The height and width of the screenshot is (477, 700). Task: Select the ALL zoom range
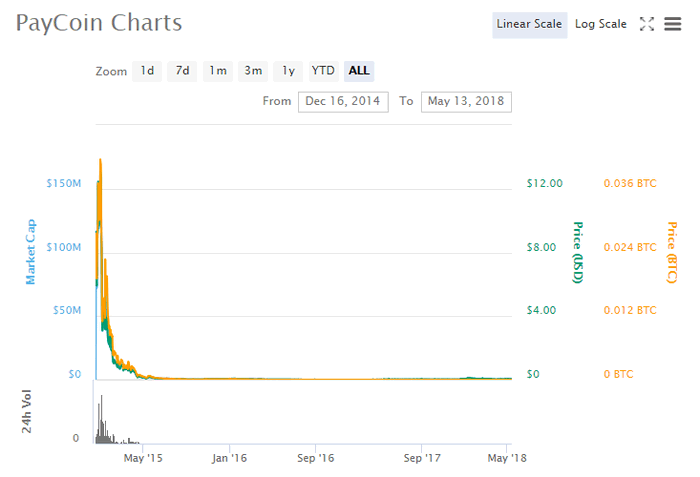click(359, 71)
